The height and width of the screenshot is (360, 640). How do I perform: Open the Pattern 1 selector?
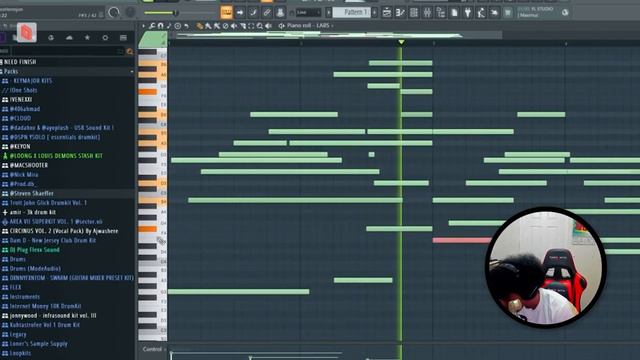tap(352, 13)
